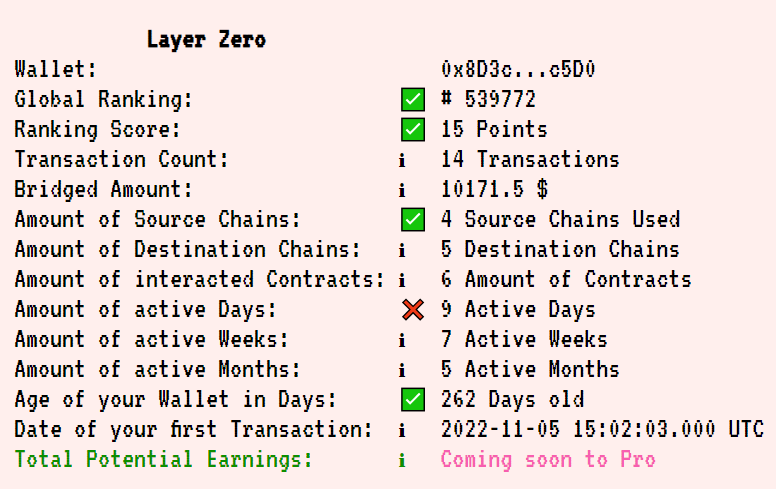Click the green checkmark beside Ranking Score
Viewport: 776px width, 489px height.
coord(413,130)
